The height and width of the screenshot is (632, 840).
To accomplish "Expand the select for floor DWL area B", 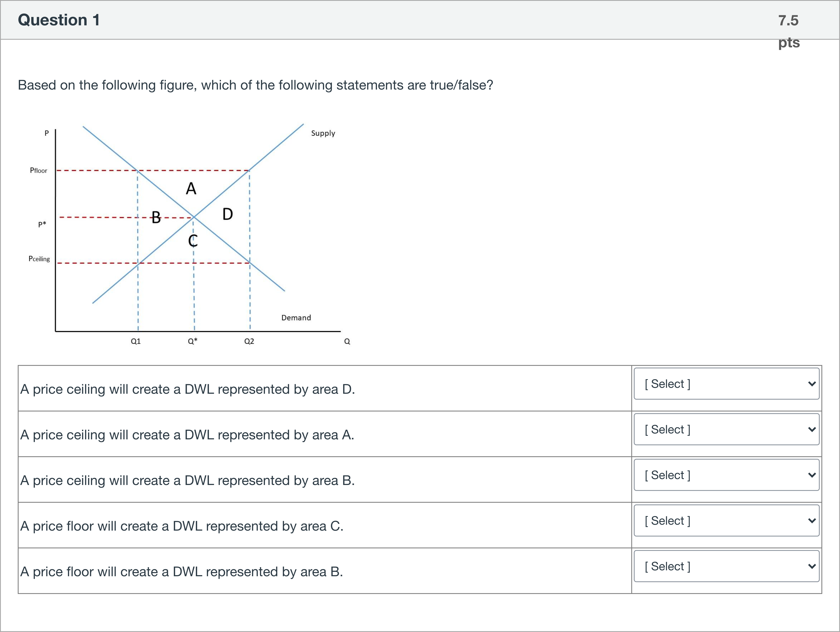I will (726, 566).
